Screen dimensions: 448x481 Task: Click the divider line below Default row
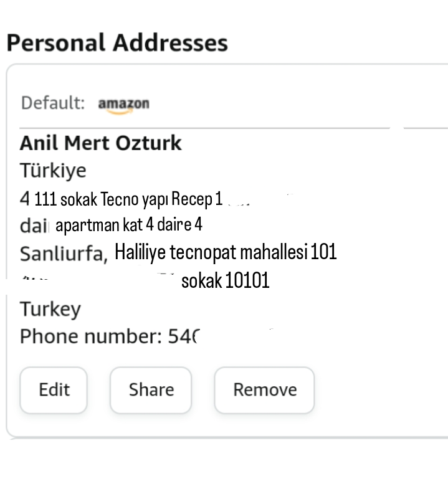pyautogui.click(x=206, y=128)
